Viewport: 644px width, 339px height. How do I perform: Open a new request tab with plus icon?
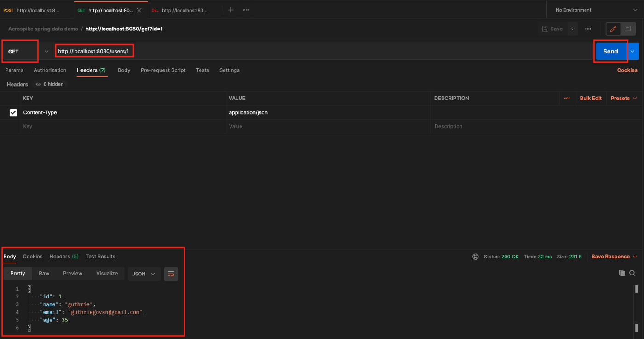pyautogui.click(x=231, y=10)
